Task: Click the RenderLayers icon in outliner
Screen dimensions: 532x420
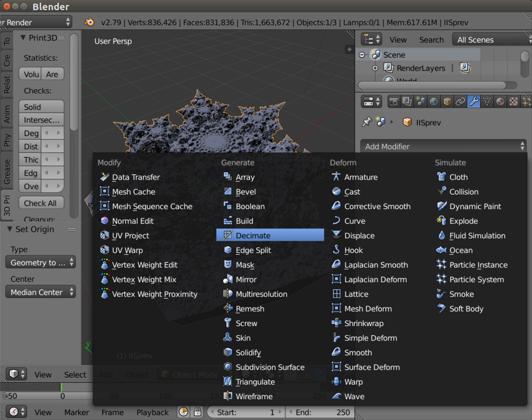Action: tap(389, 68)
